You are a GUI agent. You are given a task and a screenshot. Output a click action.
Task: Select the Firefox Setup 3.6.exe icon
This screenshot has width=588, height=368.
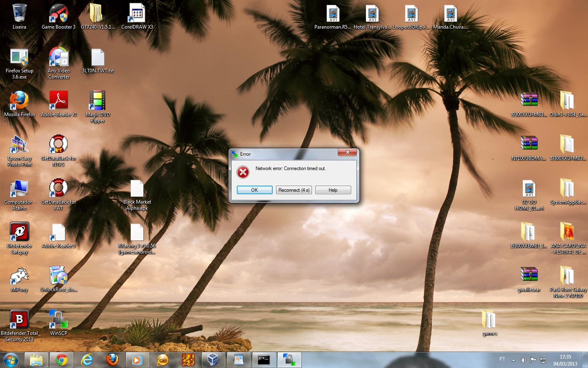(x=19, y=63)
